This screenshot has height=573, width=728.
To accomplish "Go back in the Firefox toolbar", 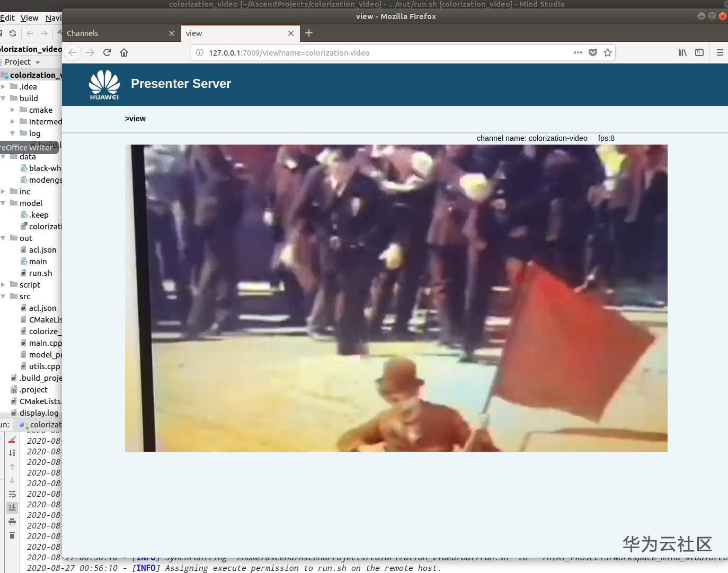I will 73,52.
